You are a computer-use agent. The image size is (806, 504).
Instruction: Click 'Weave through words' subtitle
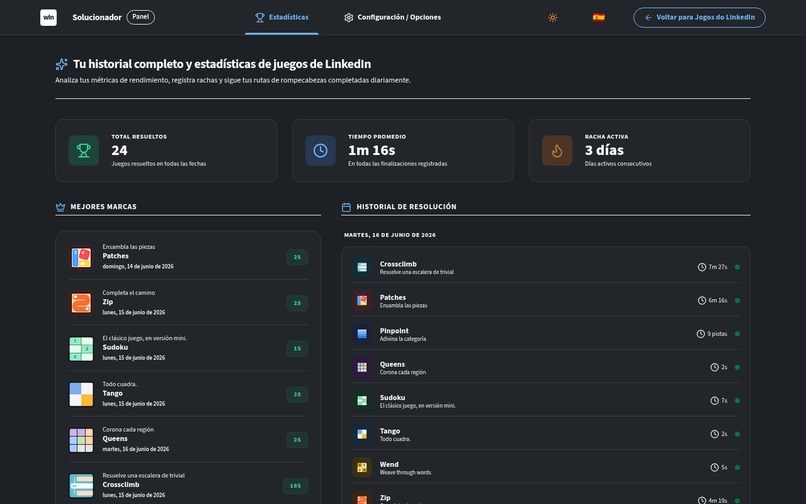pyautogui.click(x=405, y=473)
